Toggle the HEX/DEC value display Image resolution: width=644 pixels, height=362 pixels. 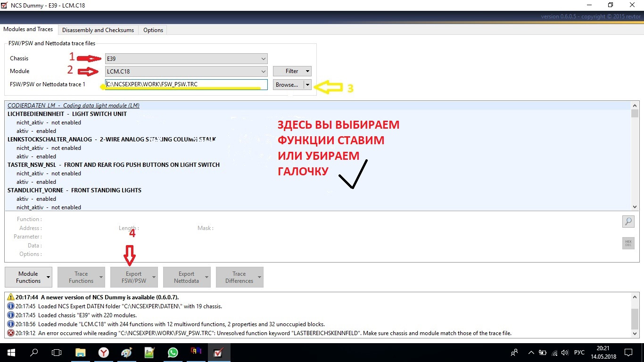point(628,243)
